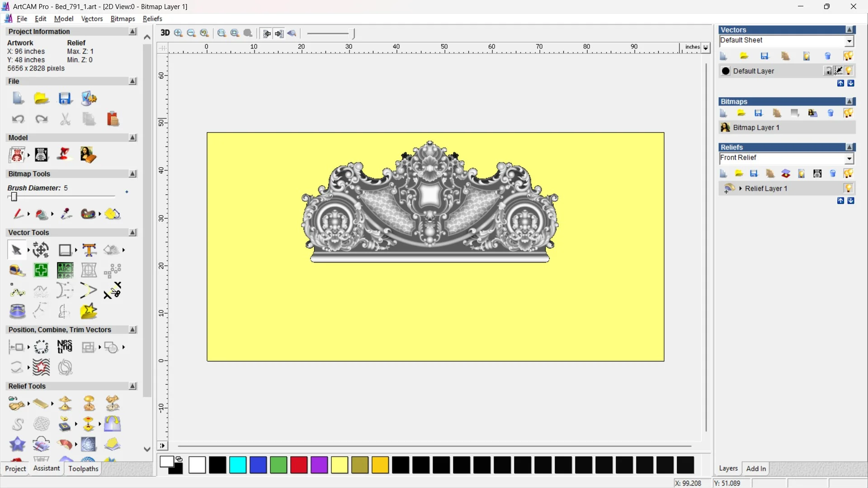868x488 pixels.
Task: Click the Create Text vector tool
Action: (89, 250)
